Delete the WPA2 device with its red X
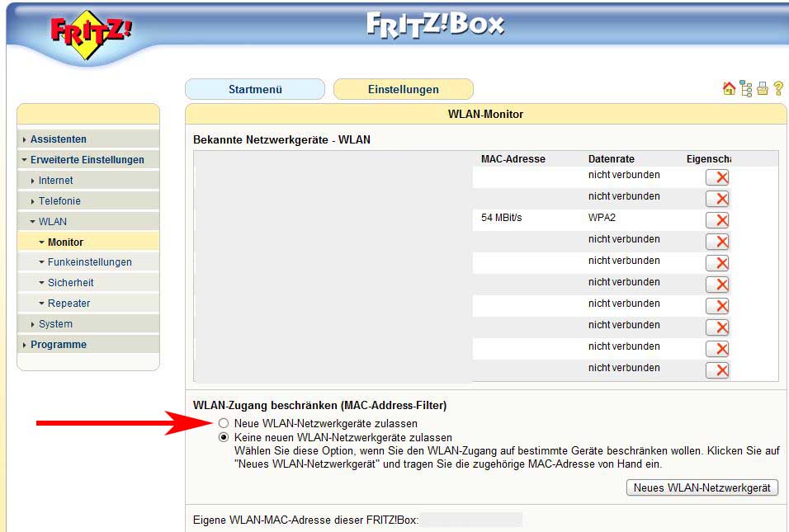This screenshot has height=532, width=789. click(717, 219)
